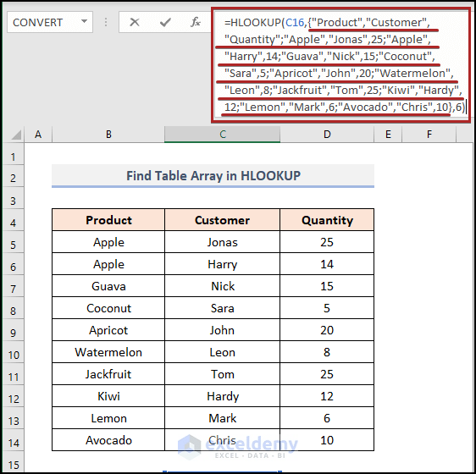Select the 'Avocado' cell

tap(108, 440)
